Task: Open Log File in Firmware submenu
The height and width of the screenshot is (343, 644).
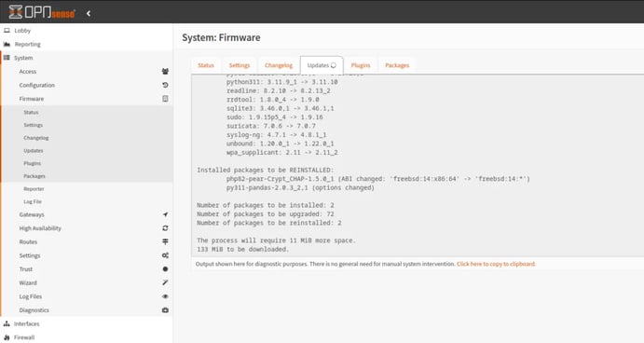Action: tap(33, 201)
